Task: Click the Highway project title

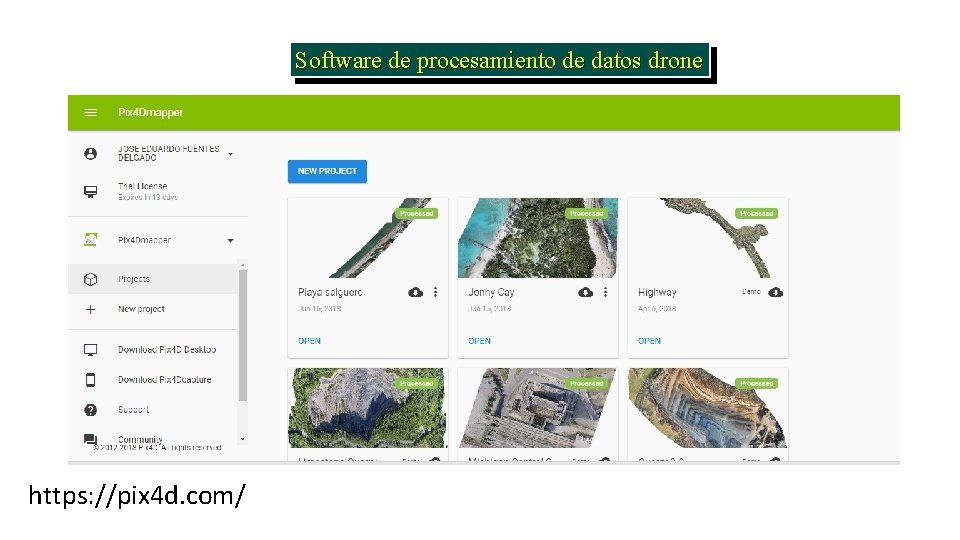Action: click(658, 292)
